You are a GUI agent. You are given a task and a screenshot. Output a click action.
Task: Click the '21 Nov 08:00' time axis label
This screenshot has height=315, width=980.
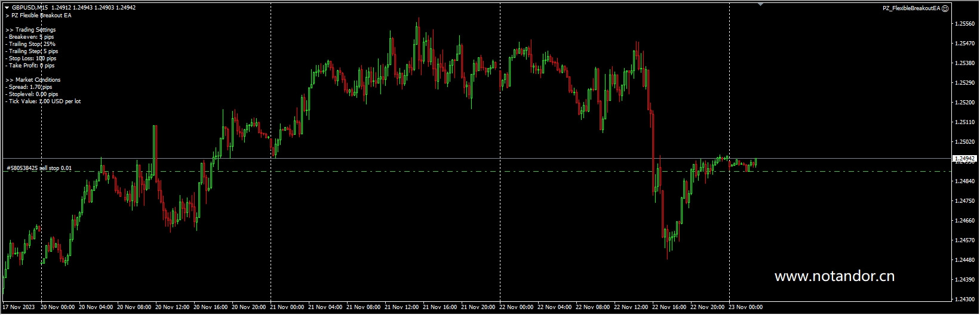coord(364,308)
